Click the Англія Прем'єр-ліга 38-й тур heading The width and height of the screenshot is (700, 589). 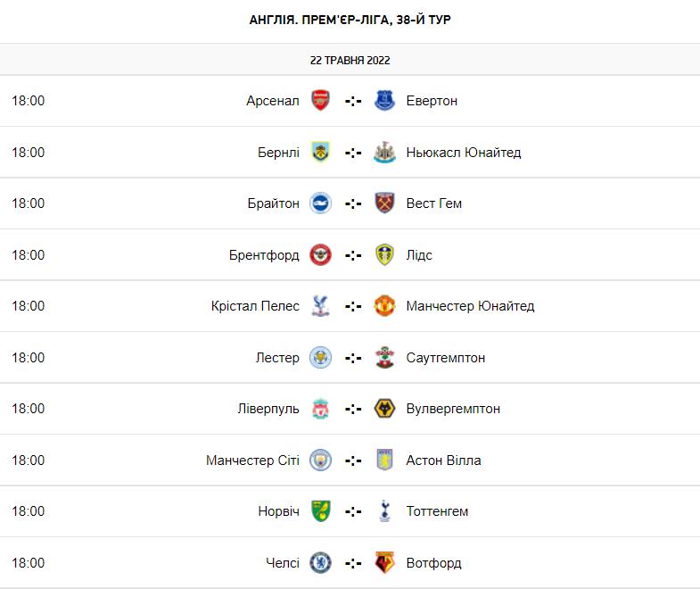pyautogui.click(x=350, y=20)
